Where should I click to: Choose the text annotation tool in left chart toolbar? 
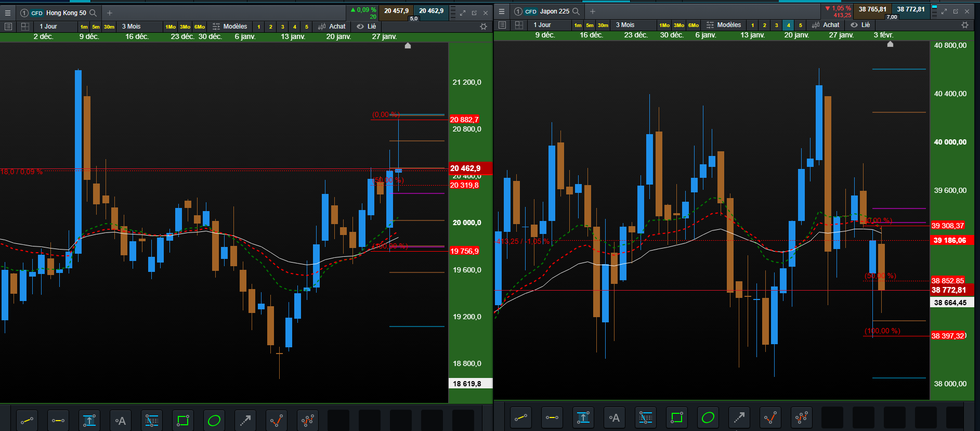[121, 420]
